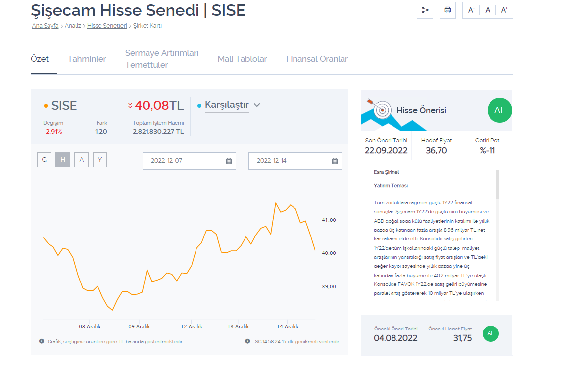This screenshot has height=376, width=588.
Task: Click the Değişim label
Action: [x=53, y=123]
